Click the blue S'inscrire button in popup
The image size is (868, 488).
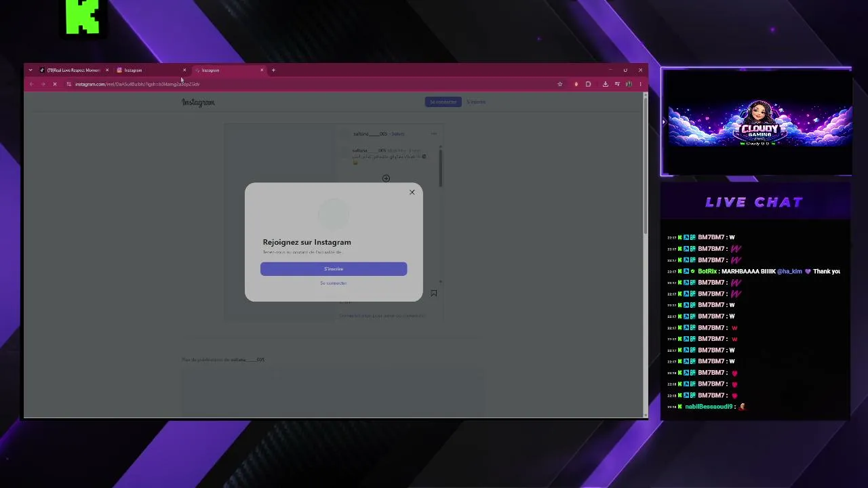(x=334, y=269)
